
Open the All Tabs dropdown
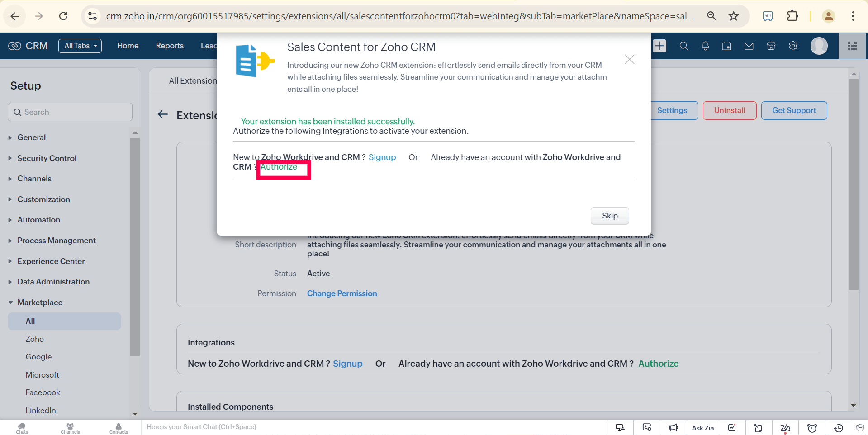pos(80,46)
